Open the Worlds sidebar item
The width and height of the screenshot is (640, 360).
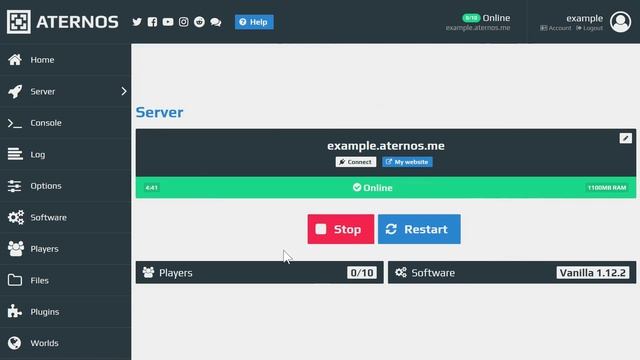[65, 343]
